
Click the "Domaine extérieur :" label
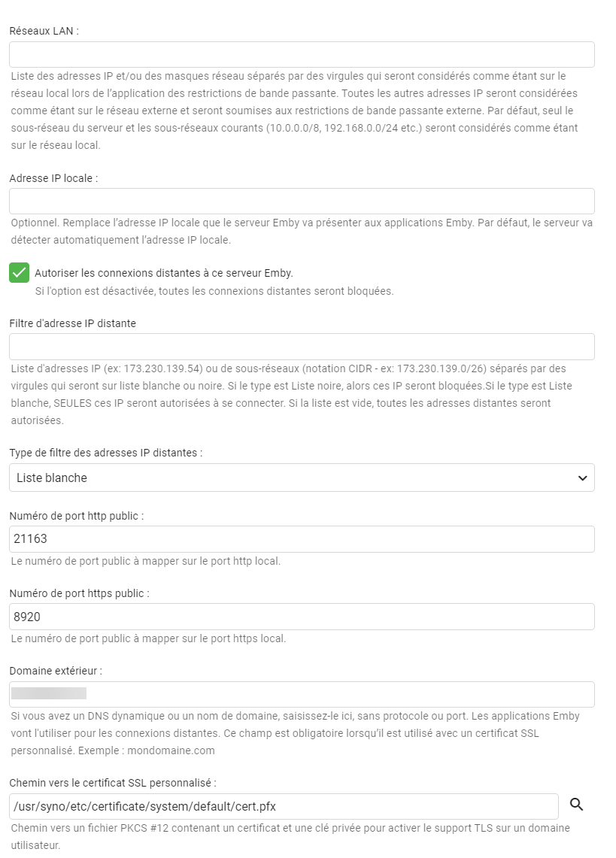coord(56,670)
